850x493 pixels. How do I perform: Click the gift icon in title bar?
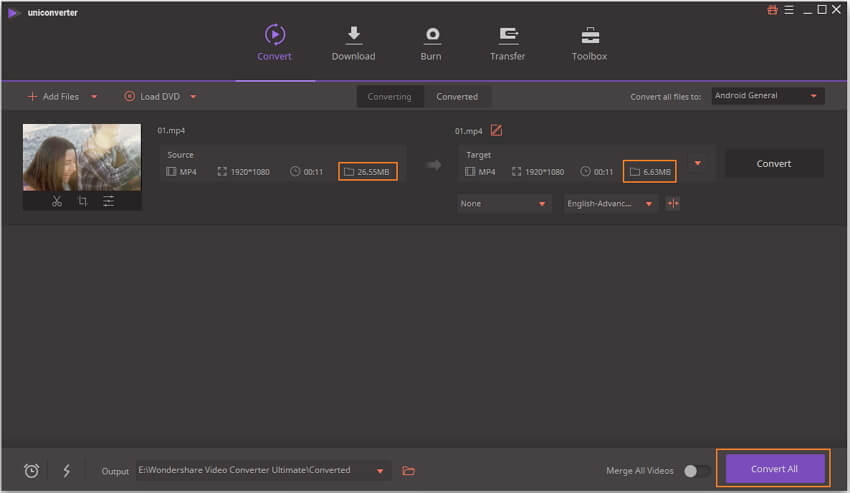click(x=772, y=10)
